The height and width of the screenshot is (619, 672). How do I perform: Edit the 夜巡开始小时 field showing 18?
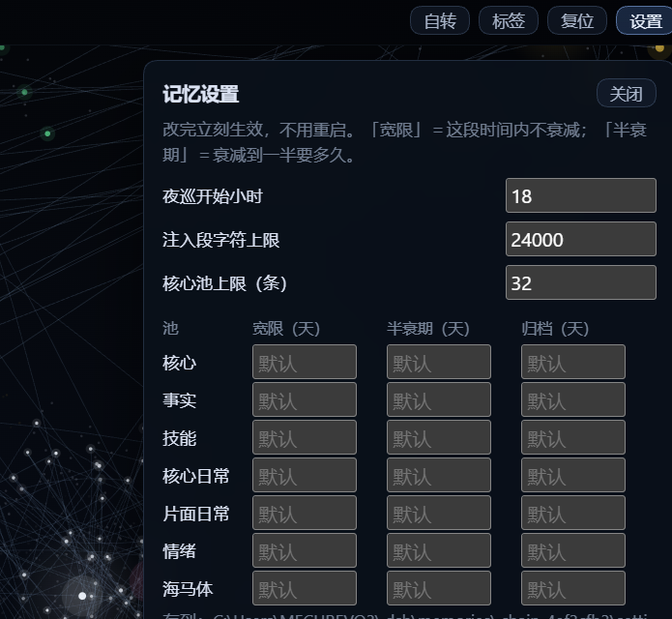(581, 195)
